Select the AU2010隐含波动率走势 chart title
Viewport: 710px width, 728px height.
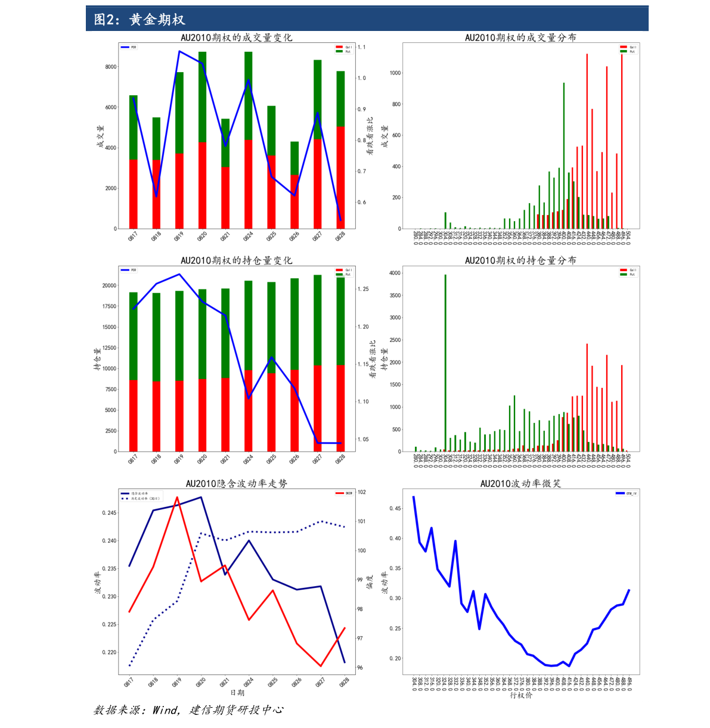pos(237,483)
